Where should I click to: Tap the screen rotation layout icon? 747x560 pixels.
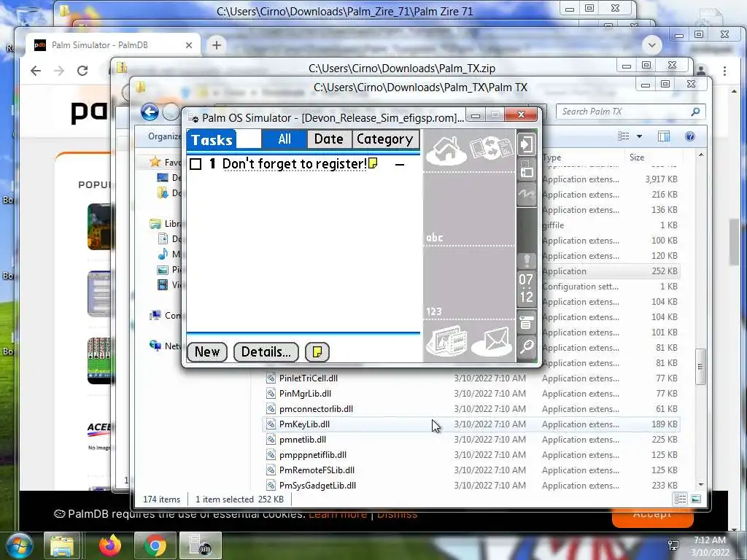tap(527, 169)
